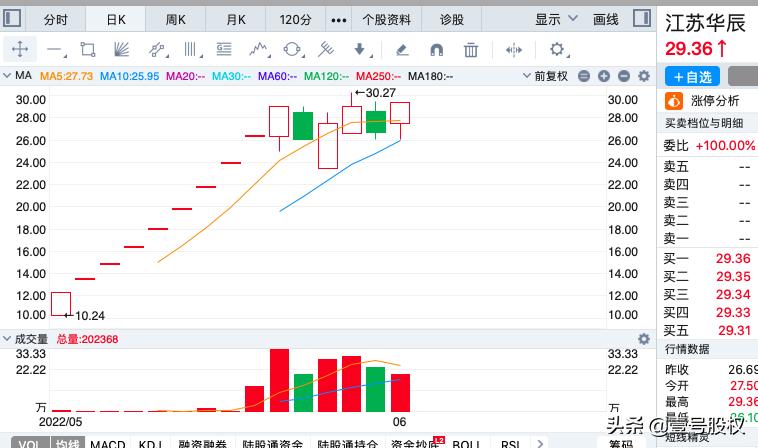Click the 买卖档位与明细 header
The height and width of the screenshot is (448, 758).
point(704,123)
